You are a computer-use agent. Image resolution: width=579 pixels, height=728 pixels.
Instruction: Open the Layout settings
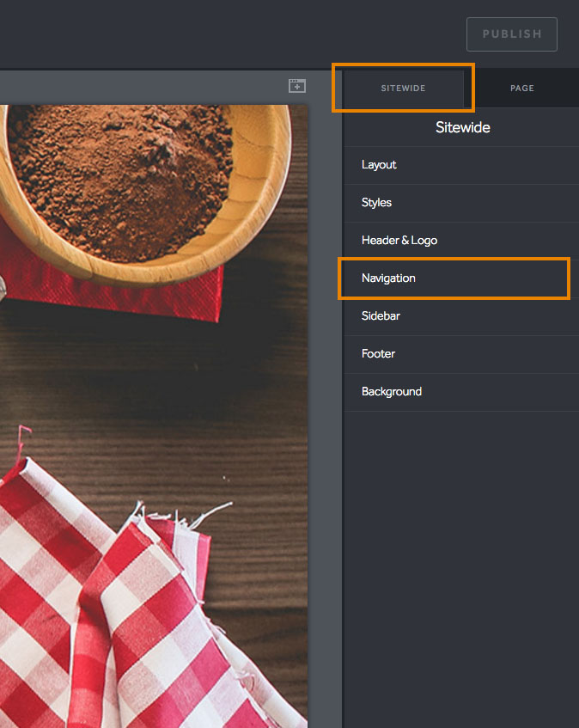[x=461, y=165]
